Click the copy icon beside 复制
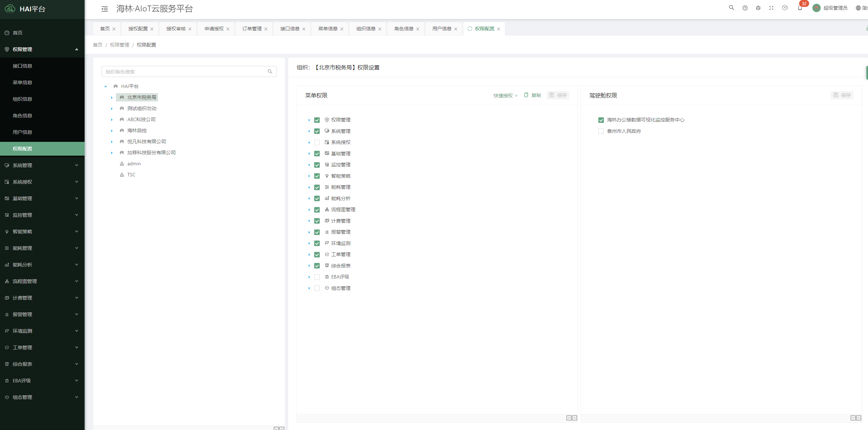 click(x=526, y=95)
